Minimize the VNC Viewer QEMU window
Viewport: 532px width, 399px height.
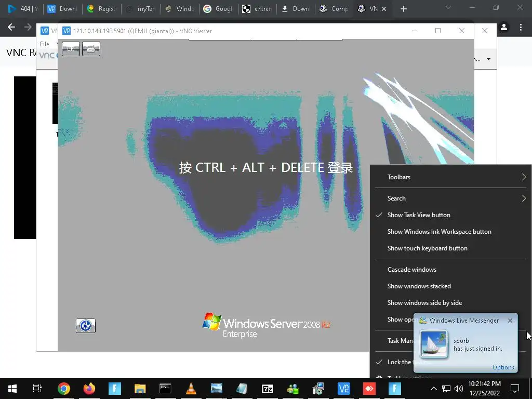pos(415,31)
